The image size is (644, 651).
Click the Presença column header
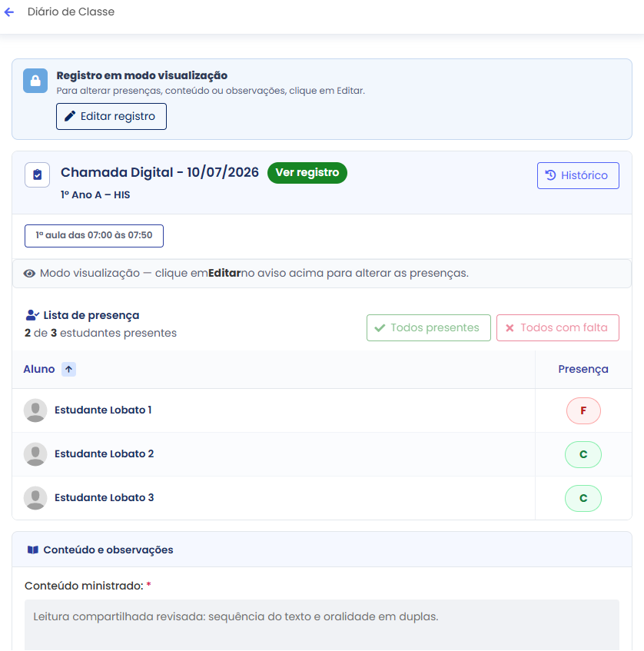point(583,369)
